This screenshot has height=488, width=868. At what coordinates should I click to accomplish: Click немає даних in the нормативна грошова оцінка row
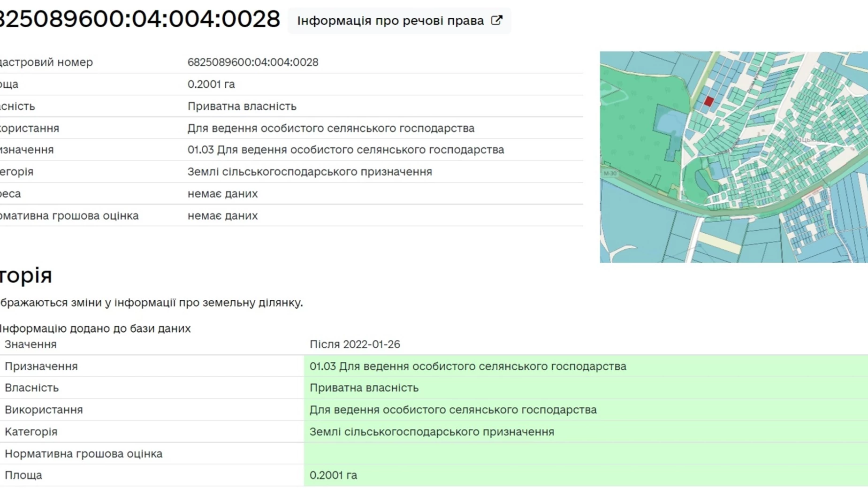point(222,216)
